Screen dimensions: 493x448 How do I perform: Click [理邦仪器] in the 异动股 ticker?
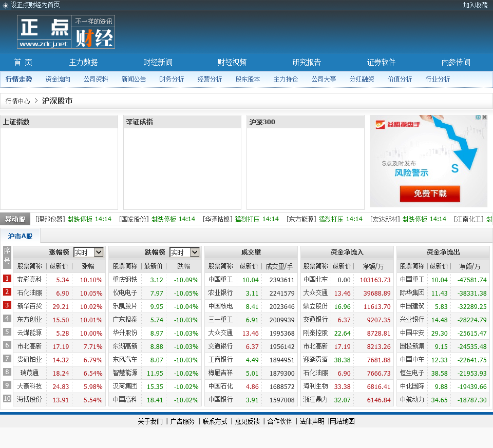click(50, 219)
